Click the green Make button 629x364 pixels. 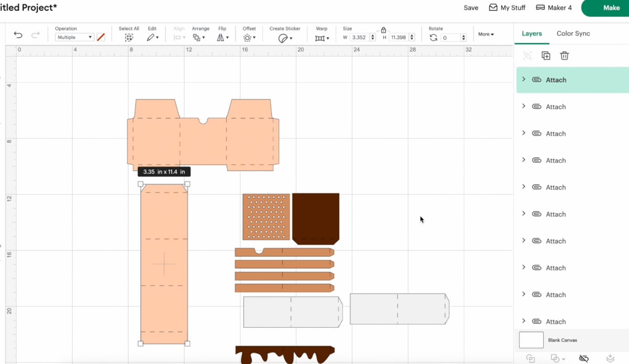click(x=612, y=8)
